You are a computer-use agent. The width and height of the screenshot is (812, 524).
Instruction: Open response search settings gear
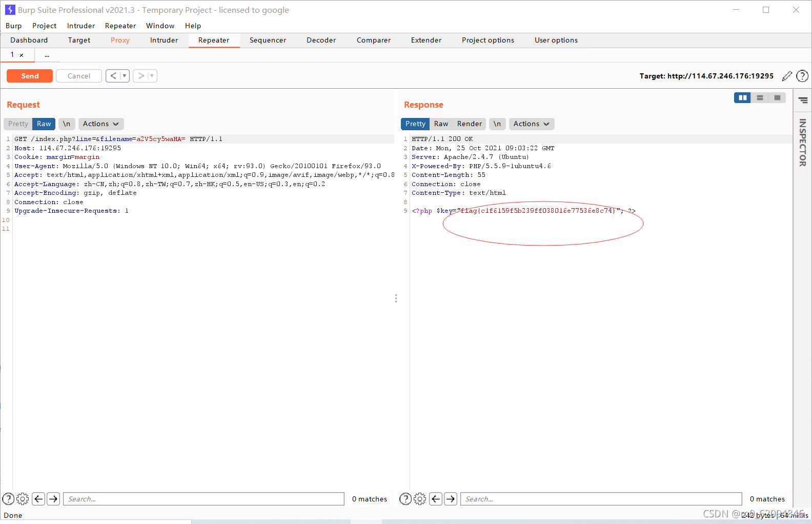pyautogui.click(x=420, y=498)
